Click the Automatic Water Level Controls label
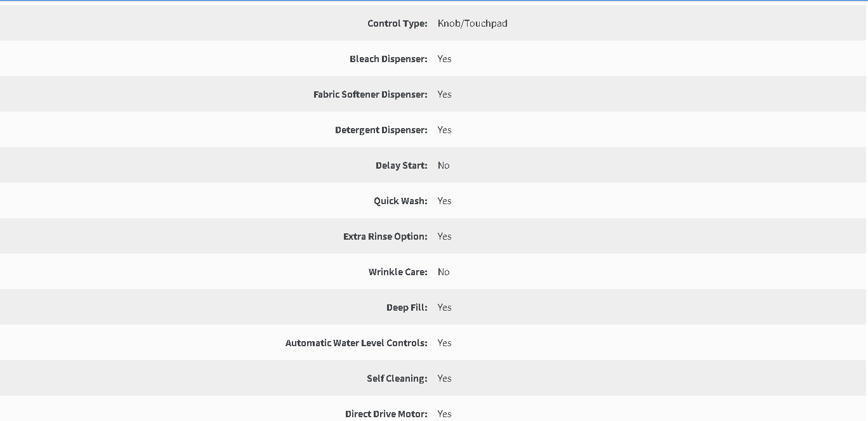Screen dimensions: 868x421 click(x=357, y=343)
